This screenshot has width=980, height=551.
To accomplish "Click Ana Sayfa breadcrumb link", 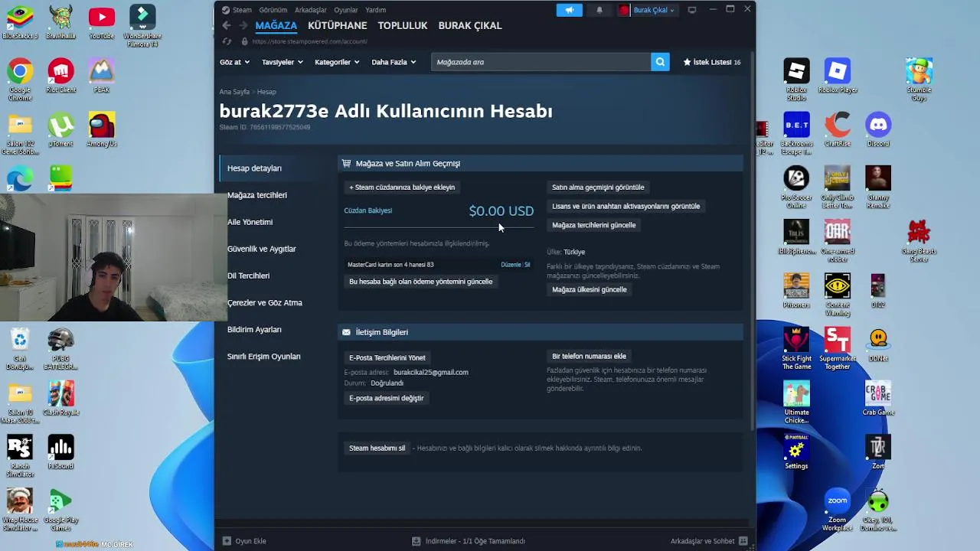I will 234,92.
